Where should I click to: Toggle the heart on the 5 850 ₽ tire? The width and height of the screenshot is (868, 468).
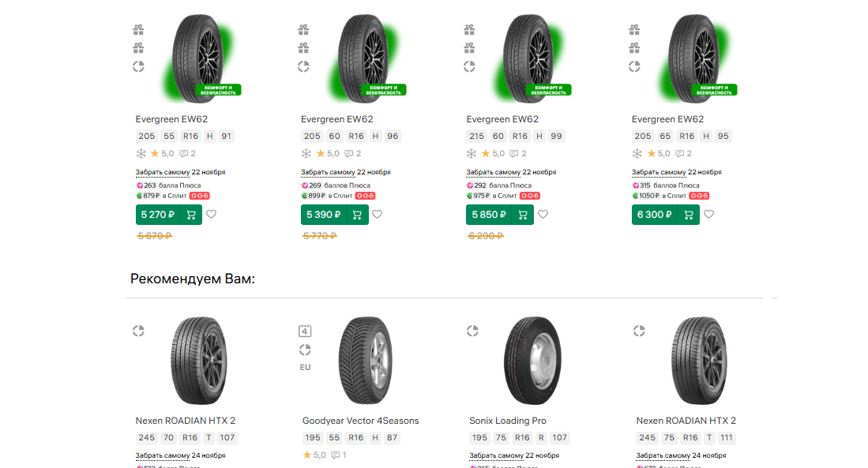click(x=543, y=214)
